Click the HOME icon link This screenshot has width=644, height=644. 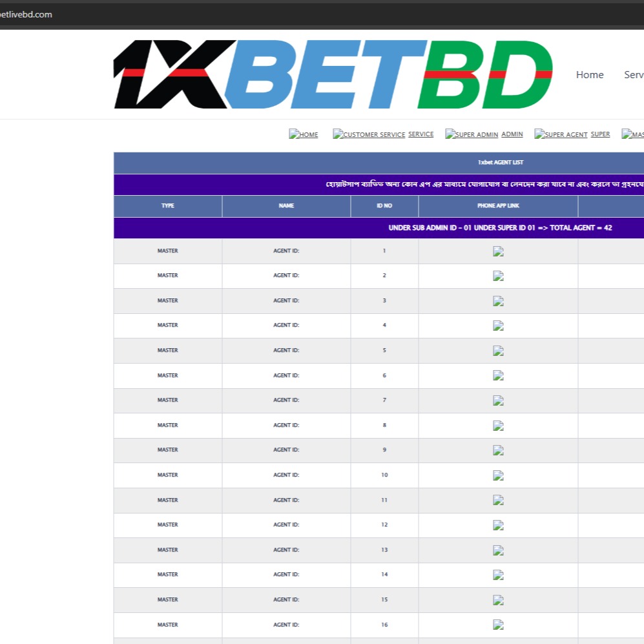point(304,134)
